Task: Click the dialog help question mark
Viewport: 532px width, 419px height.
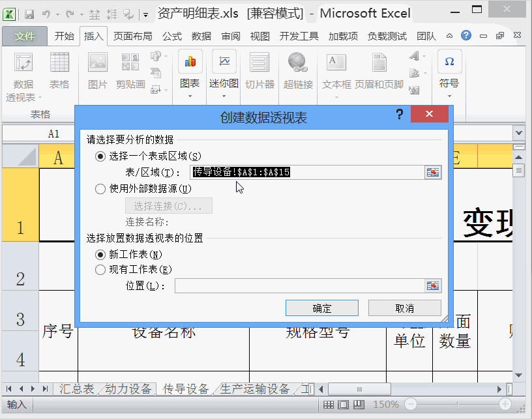Action: click(x=400, y=114)
